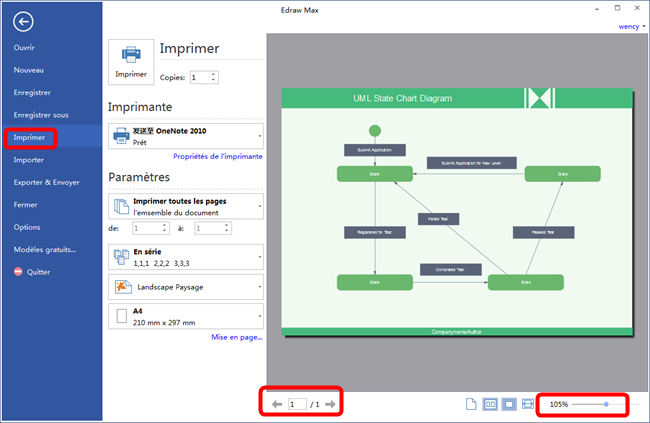The image size is (650, 423).
Task: Increment the 'à' page spinner up
Action: click(x=227, y=225)
